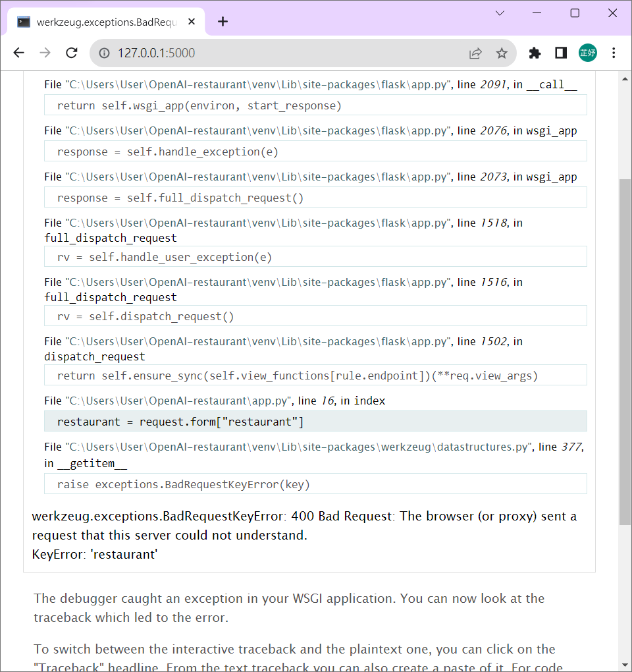Expand frame 'raise exceptions.BadRequestKeyError(key)'
Image resolution: width=632 pixels, height=672 pixels.
coord(315,484)
